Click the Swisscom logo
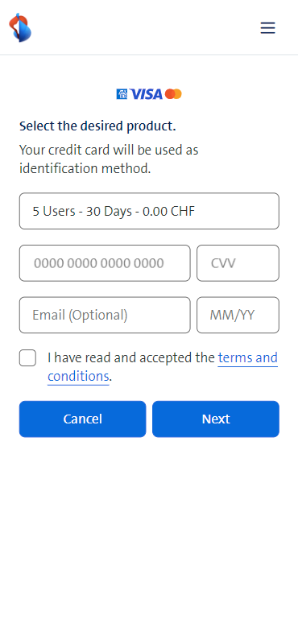Viewport: 298px width, 644px height. [20, 27]
